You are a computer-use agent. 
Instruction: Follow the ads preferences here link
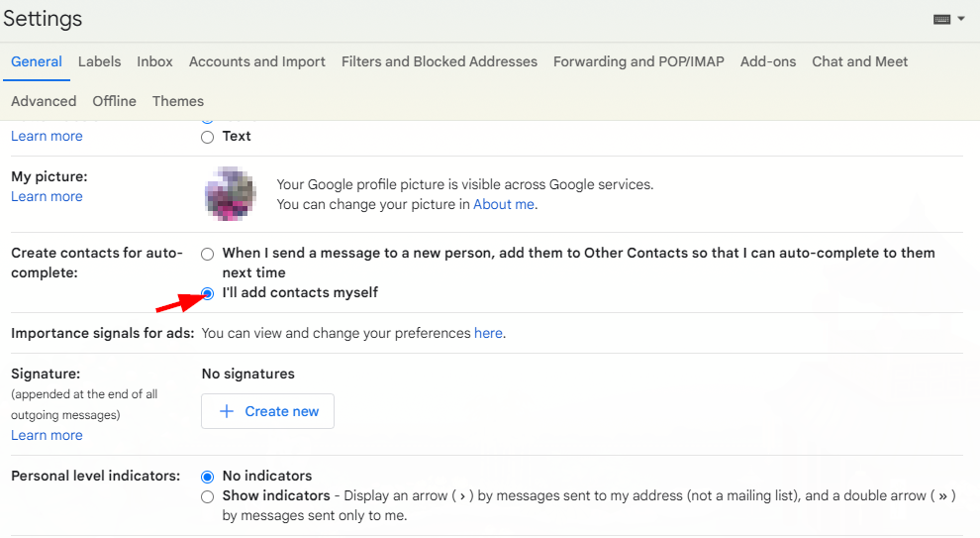(488, 334)
